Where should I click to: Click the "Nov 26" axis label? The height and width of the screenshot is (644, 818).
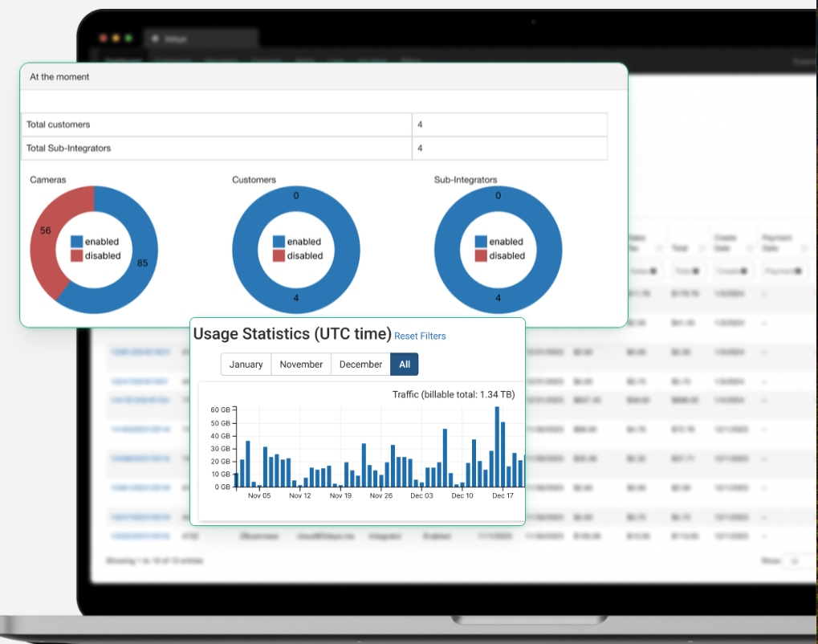pos(381,495)
